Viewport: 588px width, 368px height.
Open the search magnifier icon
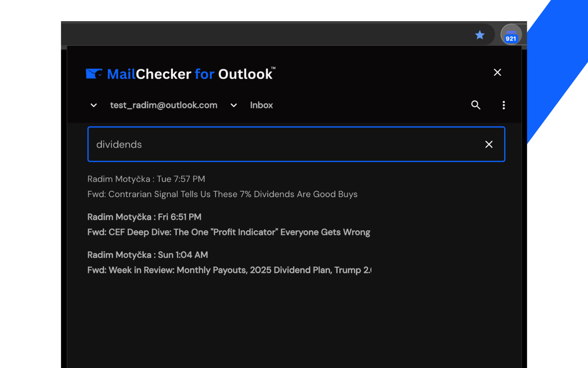pyautogui.click(x=476, y=105)
